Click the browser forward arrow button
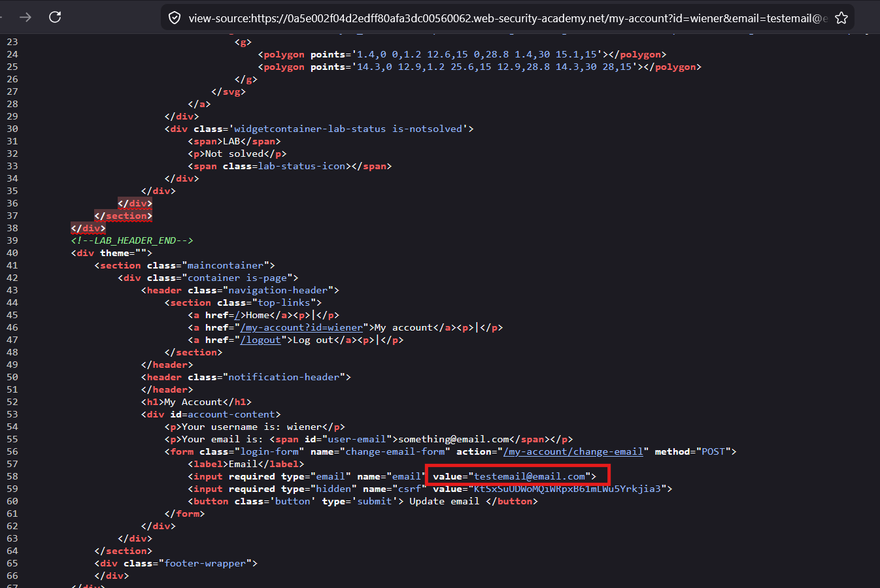The image size is (880, 588). 25,17
